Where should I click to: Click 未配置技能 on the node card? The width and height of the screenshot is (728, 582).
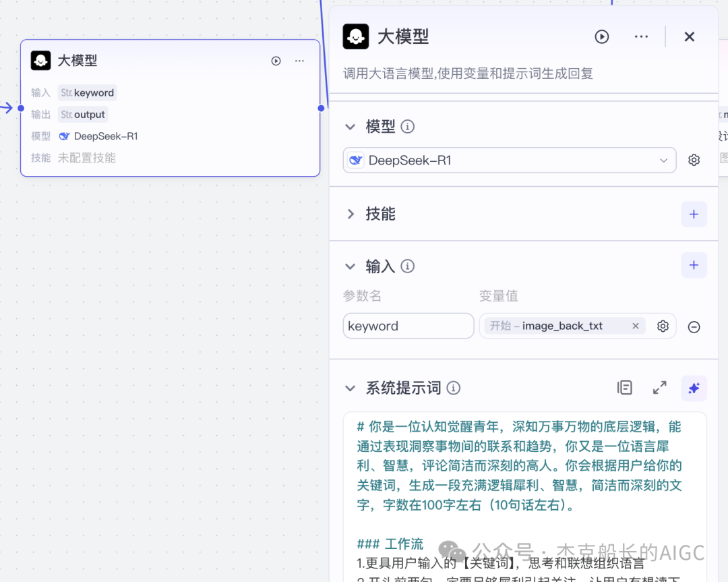click(x=86, y=158)
